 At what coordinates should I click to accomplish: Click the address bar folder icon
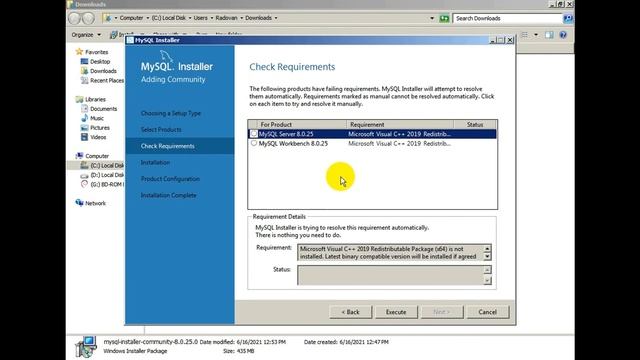click(x=108, y=18)
